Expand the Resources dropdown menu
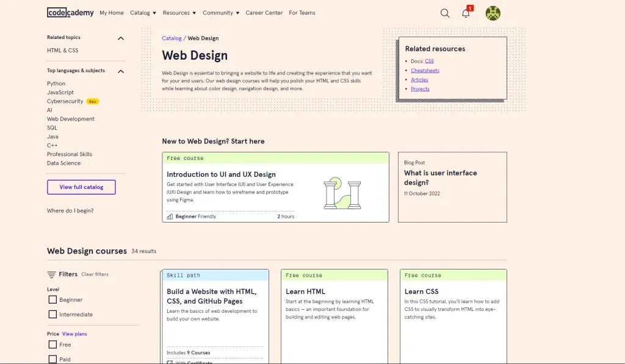The width and height of the screenshot is (625, 364). click(x=179, y=13)
